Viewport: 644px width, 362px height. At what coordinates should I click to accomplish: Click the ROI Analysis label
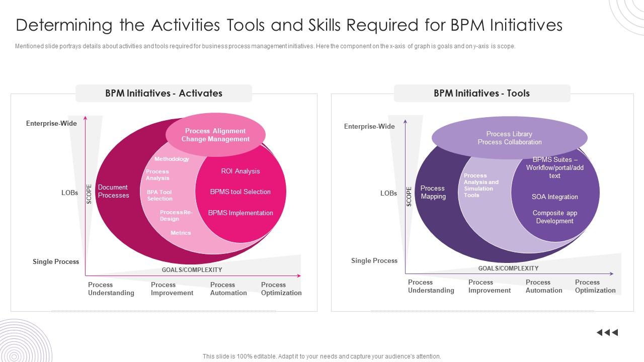pos(240,171)
